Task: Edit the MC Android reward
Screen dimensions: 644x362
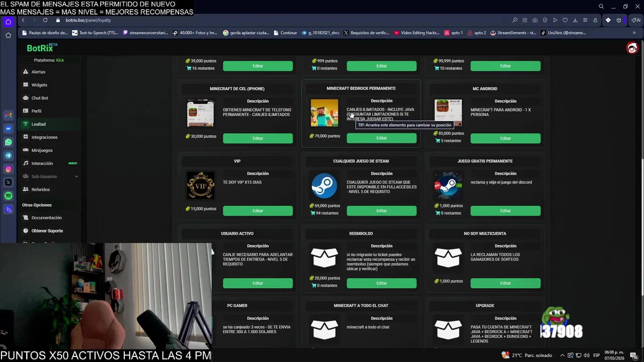Action: [505, 138]
